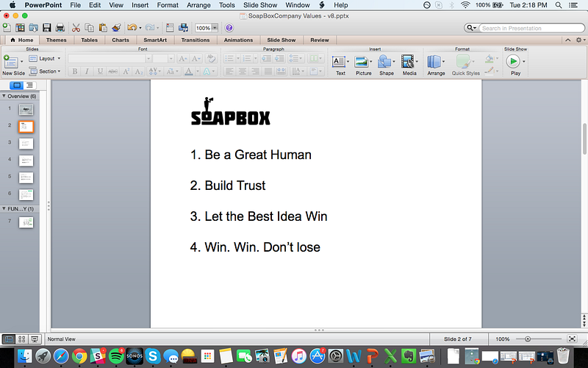The width and height of the screenshot is (588, 368).
Task: Switch to Normal view button
Action: (9, 339)
